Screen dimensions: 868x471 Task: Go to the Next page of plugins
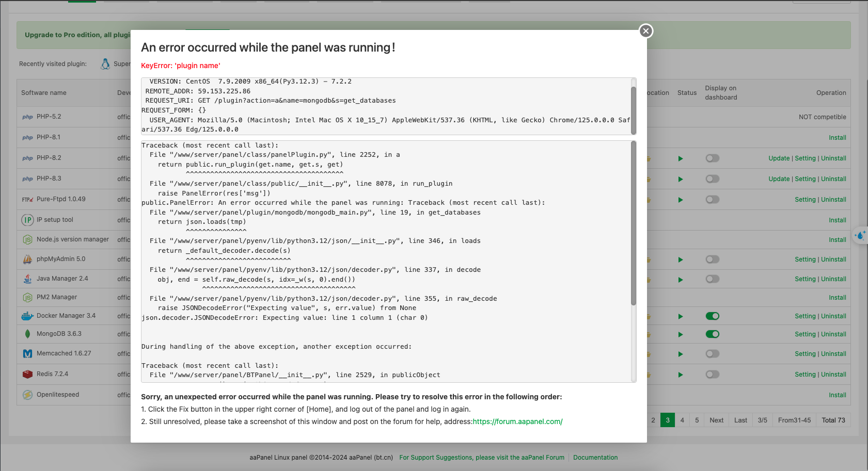point(716,420)
